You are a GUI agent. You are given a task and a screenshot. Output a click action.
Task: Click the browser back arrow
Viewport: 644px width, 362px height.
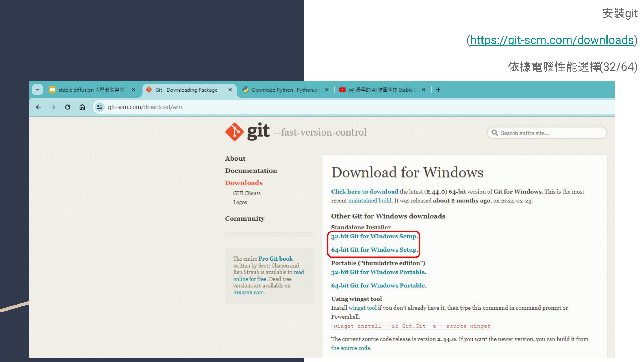38,107
